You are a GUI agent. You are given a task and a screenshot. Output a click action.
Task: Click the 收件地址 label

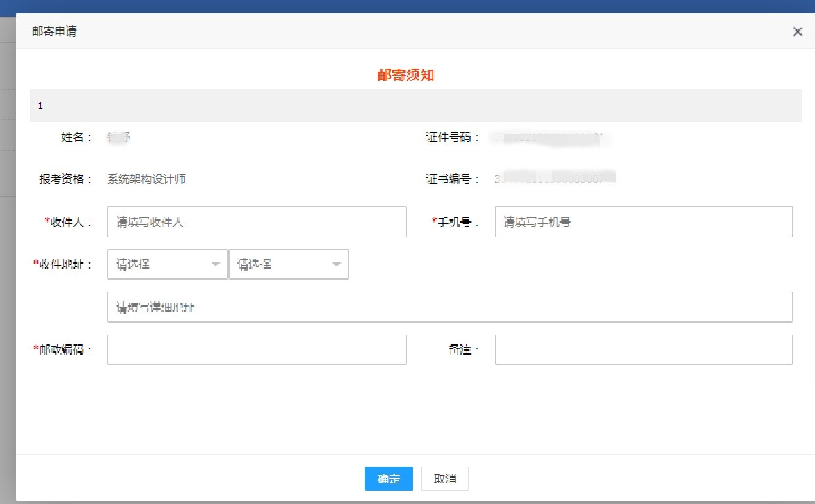coord(63,264)
